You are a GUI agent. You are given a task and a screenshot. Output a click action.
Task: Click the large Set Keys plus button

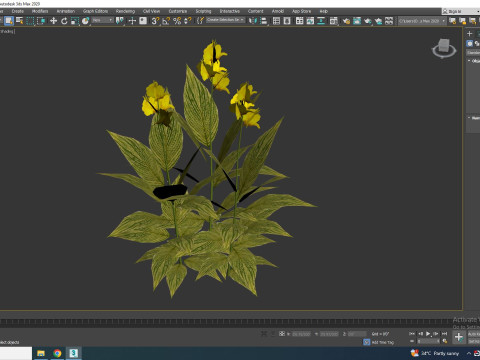[459, 337]
